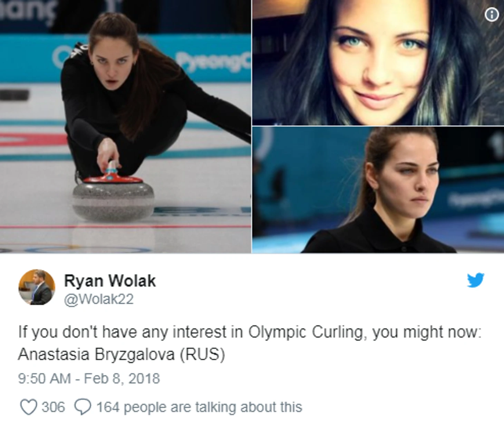The image size is (504, 428).
Task: Open '164 people are talking about this'
Action: [x=199, y=407]
